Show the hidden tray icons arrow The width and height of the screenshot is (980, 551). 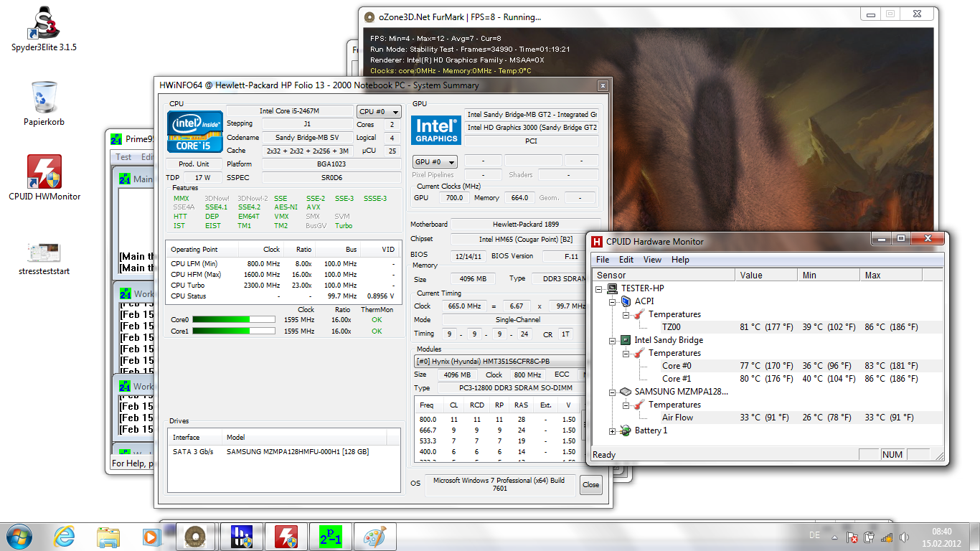(x=836, y=537)
